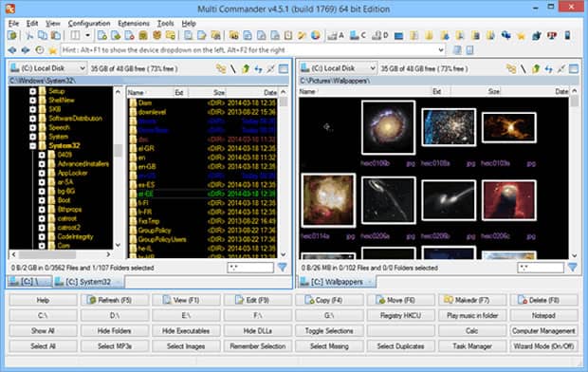Screen dimensions: 588x372
Task: Open left panel (C:) Local Disk dropdown
Action: coord(48,68)
